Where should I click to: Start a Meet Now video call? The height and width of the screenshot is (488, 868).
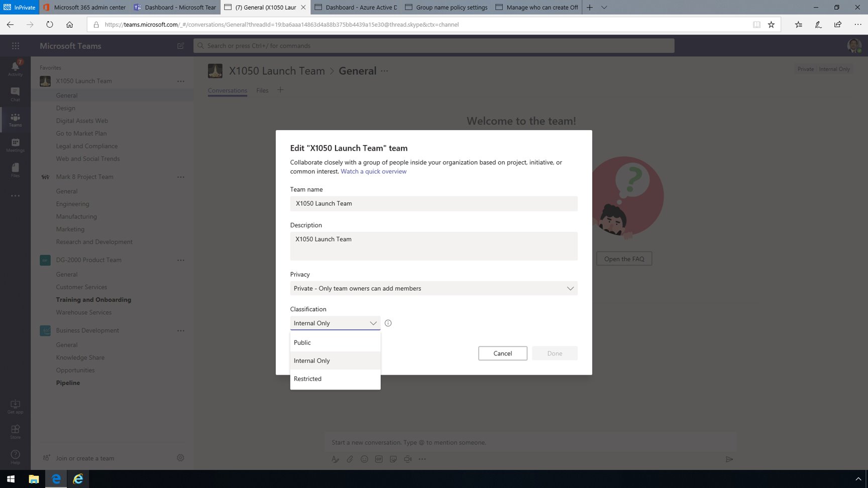(407, 459)
